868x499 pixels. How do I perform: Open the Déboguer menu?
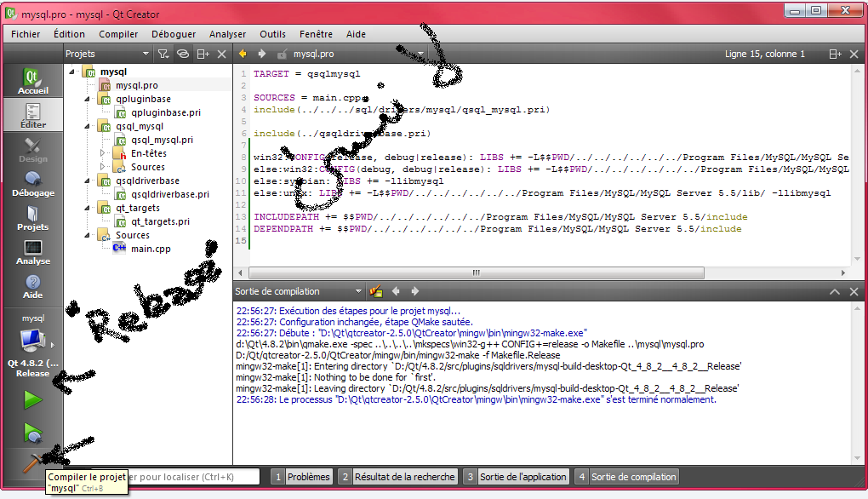point(174,34)
